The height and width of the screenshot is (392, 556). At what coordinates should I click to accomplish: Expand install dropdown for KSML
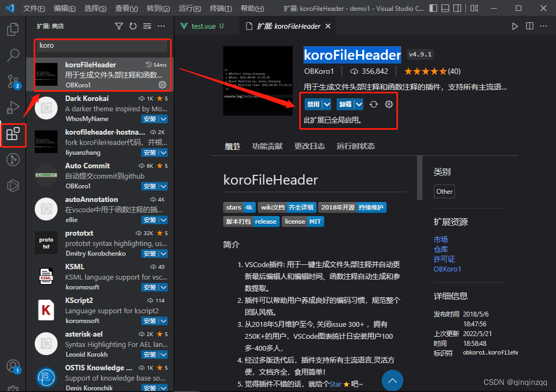(x=163, y=287)
